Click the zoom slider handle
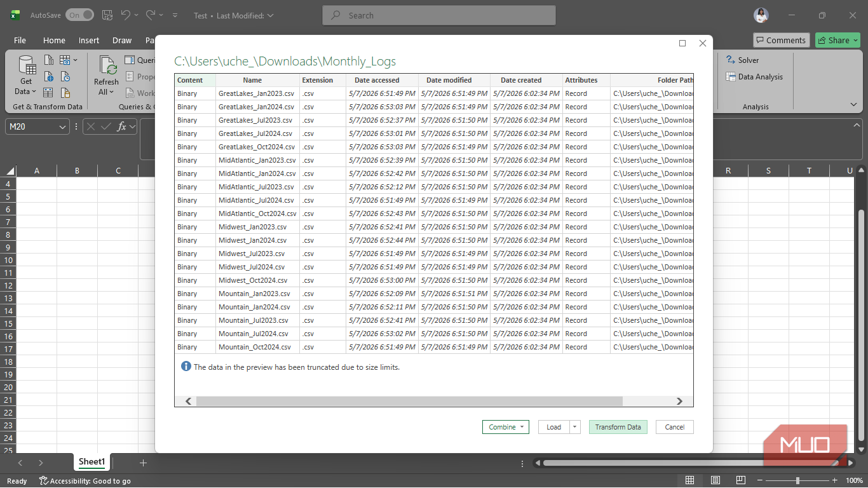868x488 pixels. pos(797,480)
